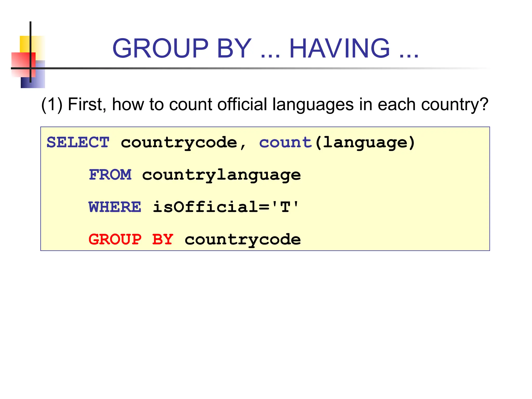Image resolution: width=532 pixels, height=399 pixels.
Task: Click the red GROUP keyword
Action: pos(115,239)
